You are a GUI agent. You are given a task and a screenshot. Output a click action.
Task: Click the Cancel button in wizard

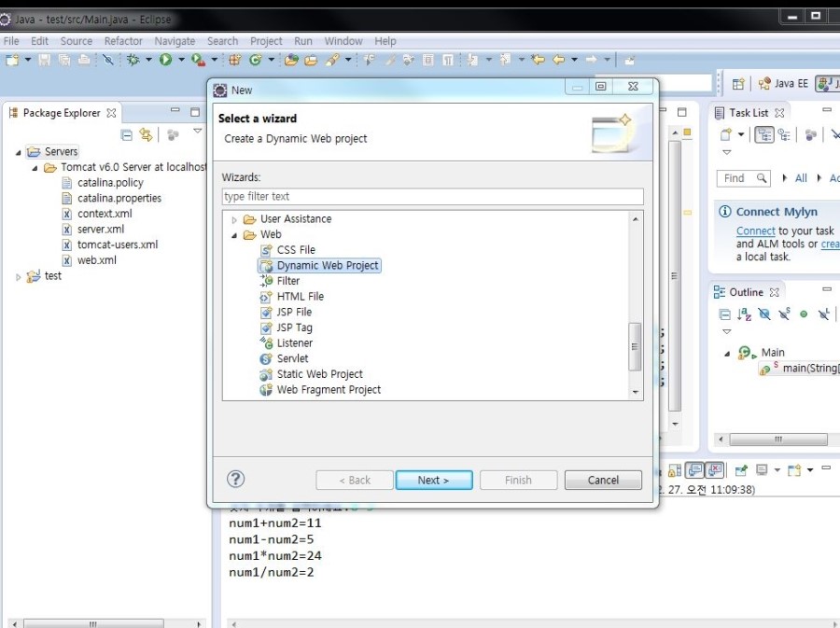(x=603, y=480)
